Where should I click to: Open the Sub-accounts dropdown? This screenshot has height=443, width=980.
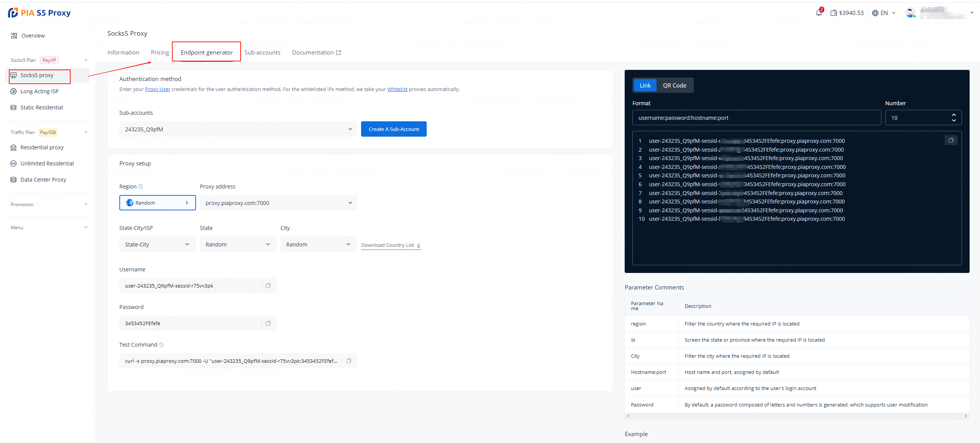[238, 129]
